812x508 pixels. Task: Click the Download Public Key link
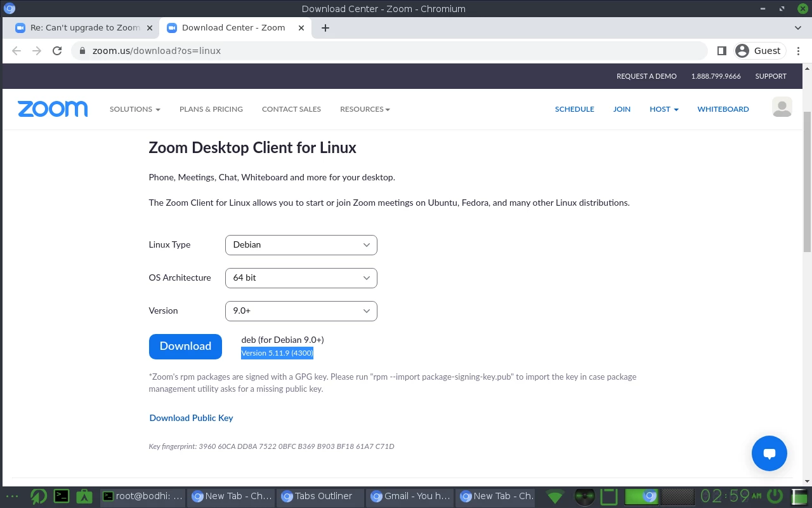click(x=191, y=418)
